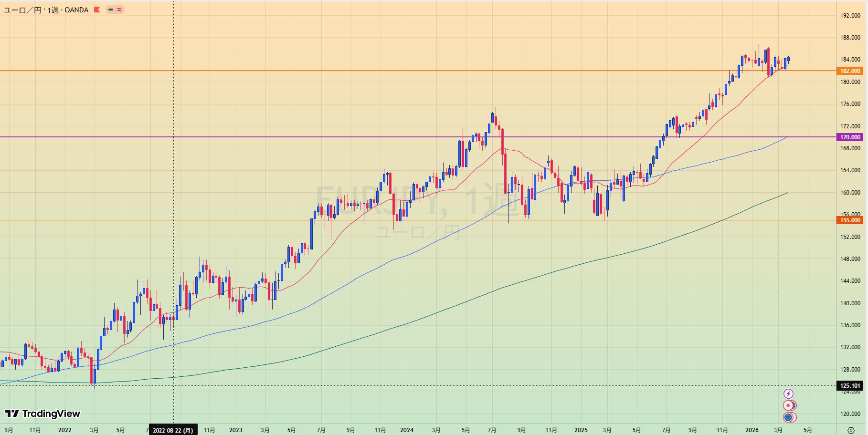The height and width of the screenshot is (435, 868).
Task: Open the EU flag economic event marker
Action: pos(788,417)
